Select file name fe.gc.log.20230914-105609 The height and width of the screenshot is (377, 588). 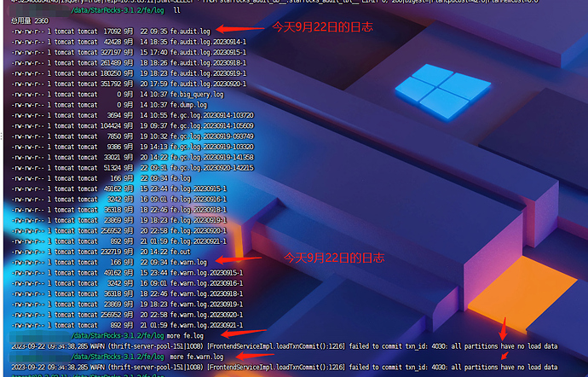(x=212, y=126)
